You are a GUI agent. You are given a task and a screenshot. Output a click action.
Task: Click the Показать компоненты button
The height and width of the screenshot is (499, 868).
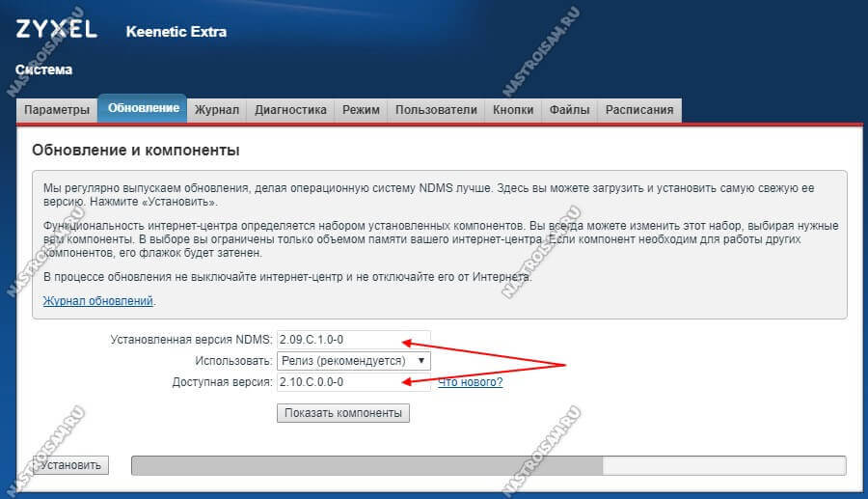pyautogui.click(x=343, y=413)
